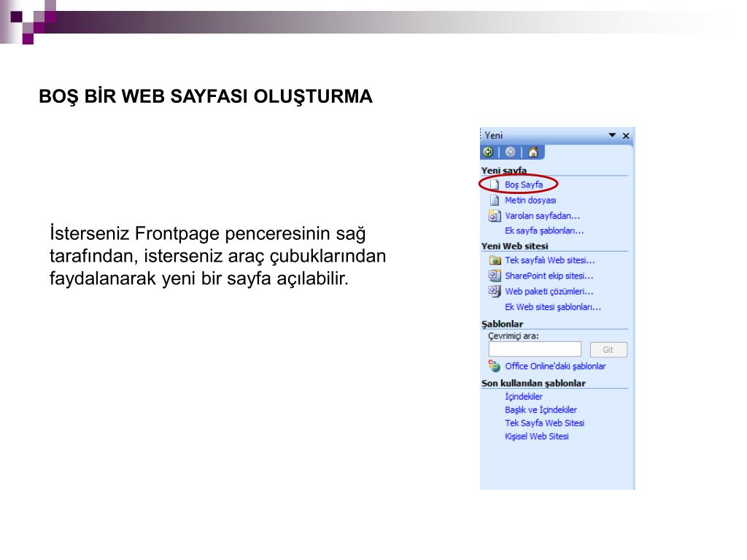Viewport: 747px width, 560px height.
Task: Select Başlık ve İçindekiler template
Action: [541, 410]
